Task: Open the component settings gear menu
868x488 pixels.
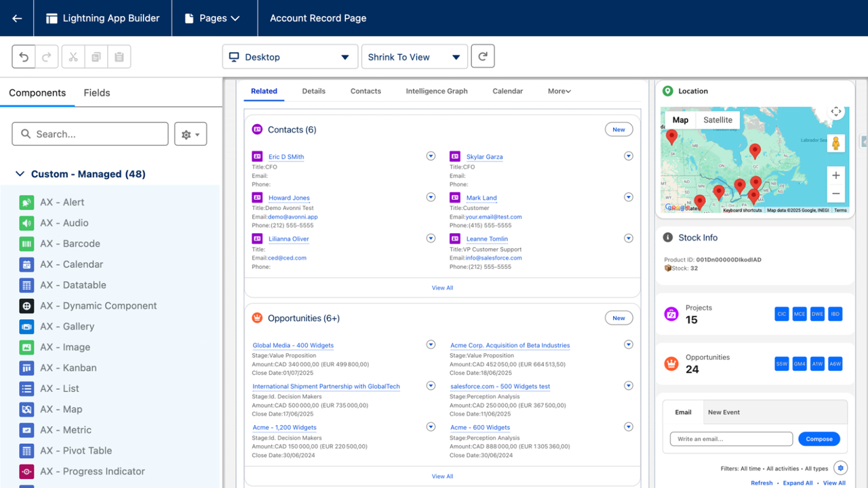Action: click(x=191, y=134)
